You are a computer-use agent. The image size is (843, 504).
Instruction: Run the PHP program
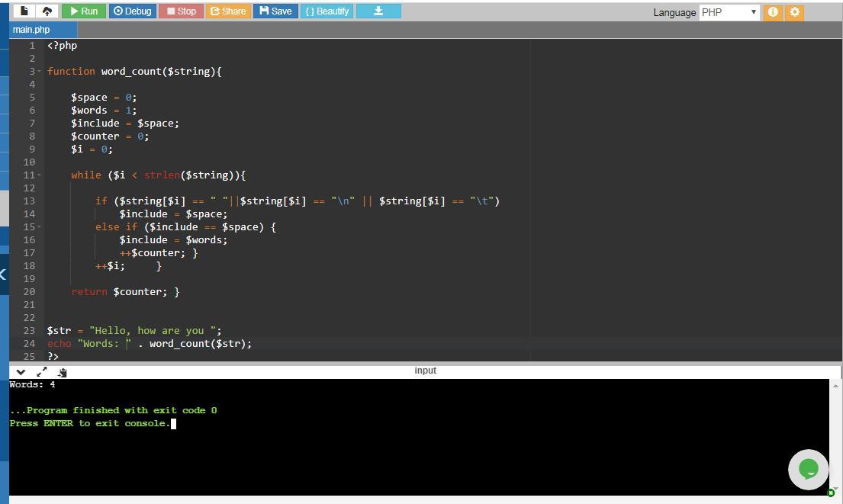(84, 11)
